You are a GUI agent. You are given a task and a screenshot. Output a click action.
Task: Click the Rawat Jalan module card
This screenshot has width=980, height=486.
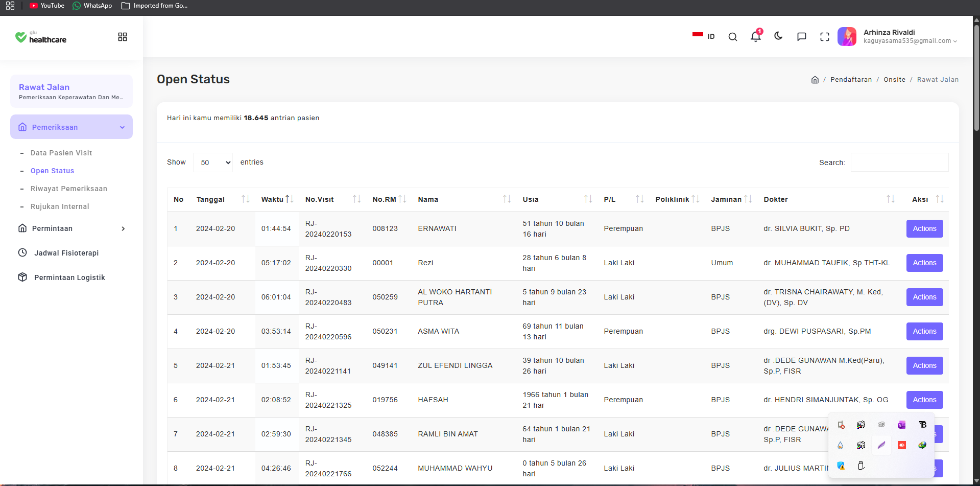(71, 91)
